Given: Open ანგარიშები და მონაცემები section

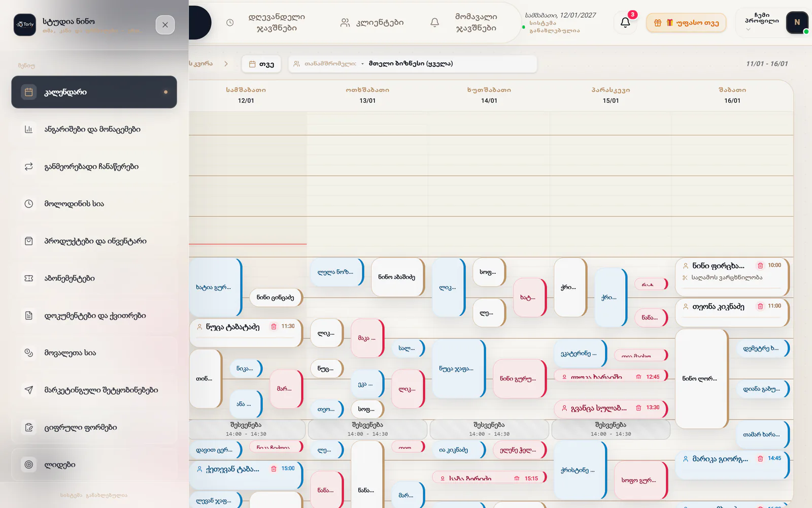Looking at the screenshot, I should pos(94,129).
